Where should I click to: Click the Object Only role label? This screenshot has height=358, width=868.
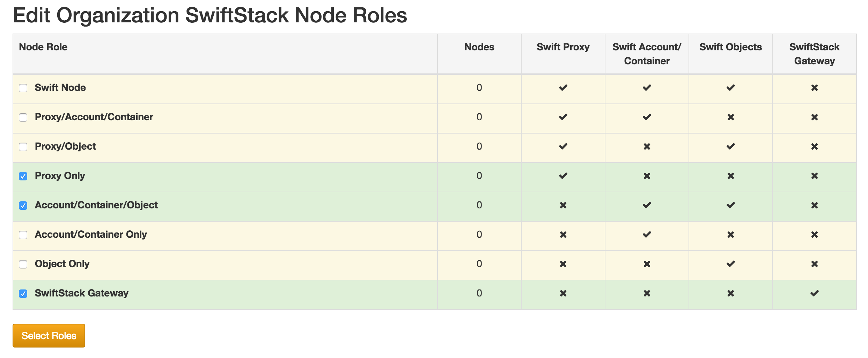pyautogui.click(x=62, y=264)
